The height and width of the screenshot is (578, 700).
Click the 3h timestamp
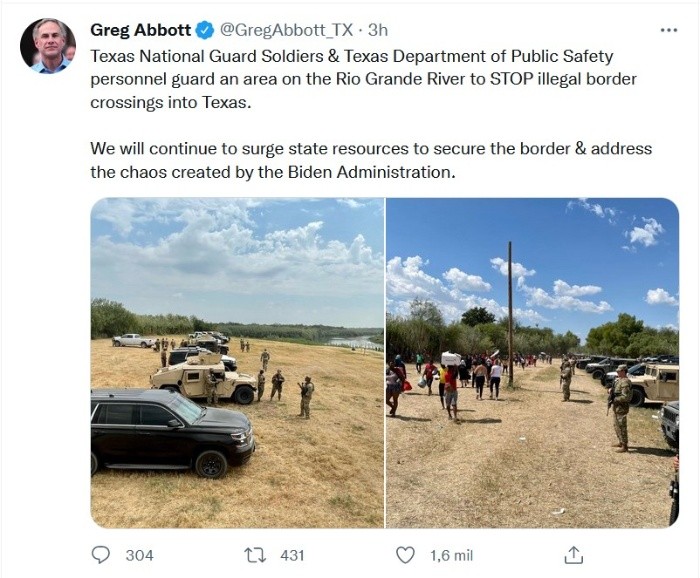pyautogui.click(x=378, y=30)
